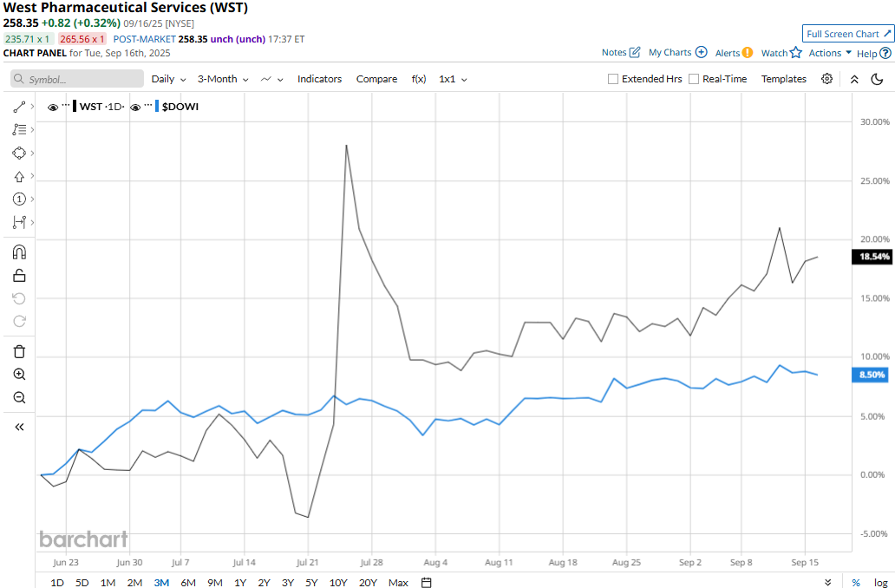895x588 pixels.
Task: Select the arrow marker tool
Action: (x=19, y=176)
